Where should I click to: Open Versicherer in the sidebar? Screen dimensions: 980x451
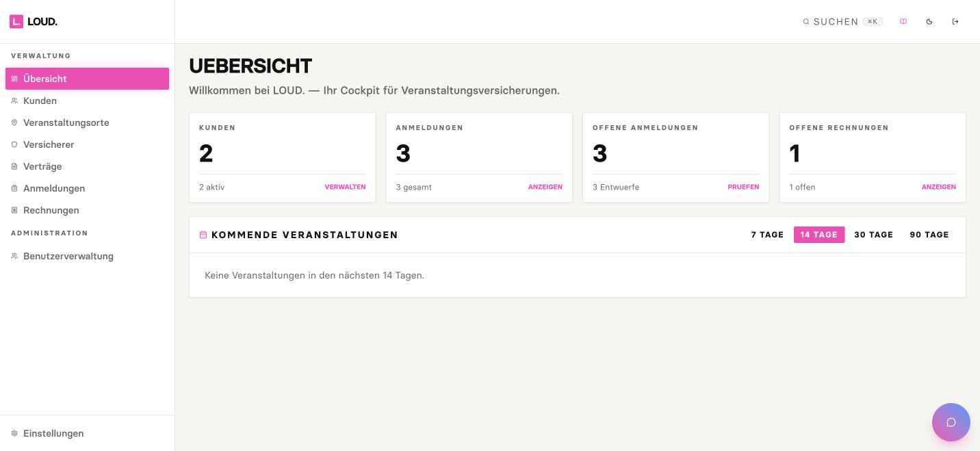click(x=87, y=144)
